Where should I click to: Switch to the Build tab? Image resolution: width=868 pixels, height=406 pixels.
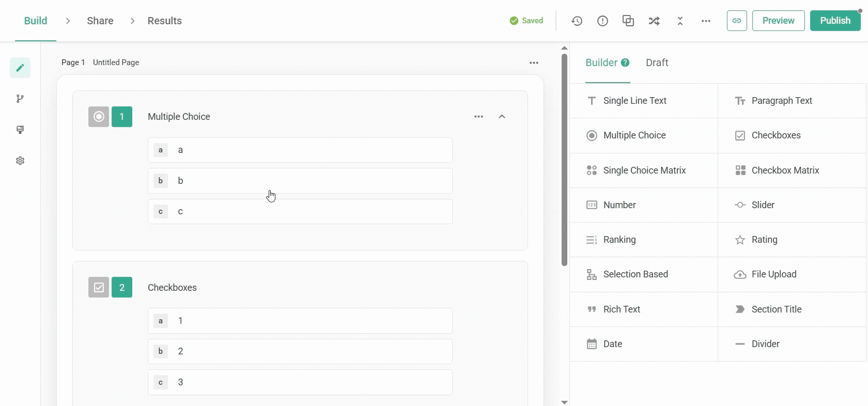click(36, 21)
